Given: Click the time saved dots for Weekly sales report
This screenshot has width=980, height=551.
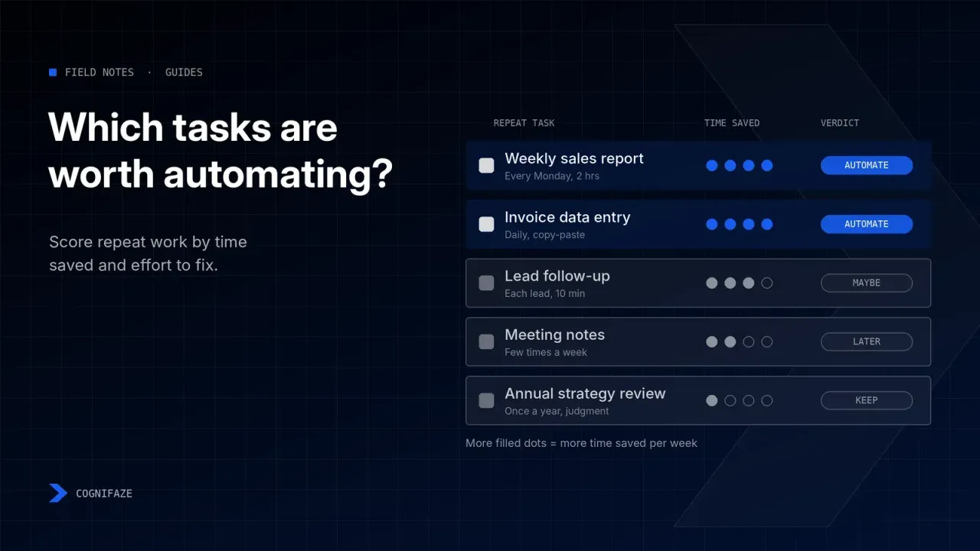Looking at the screenshot, I should click(x=740, y=165).
